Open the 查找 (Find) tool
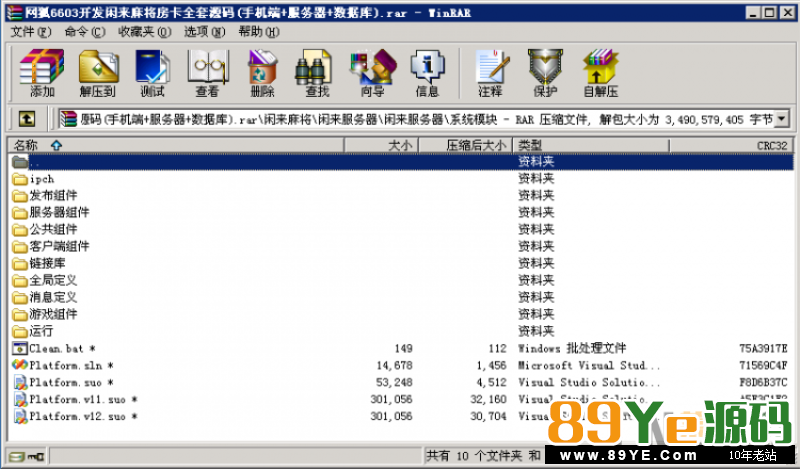The height and width of the screenshot is (469, 800). pos(317,73)
